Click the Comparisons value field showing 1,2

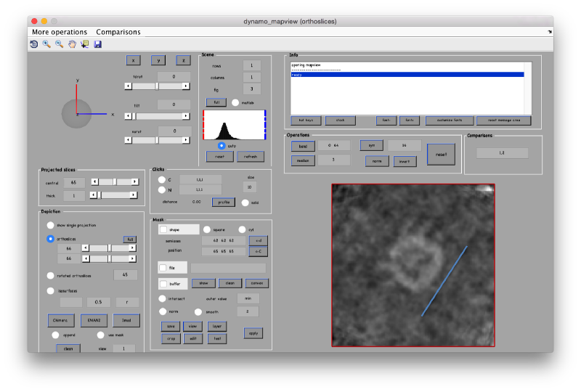[x=502, y=153]
